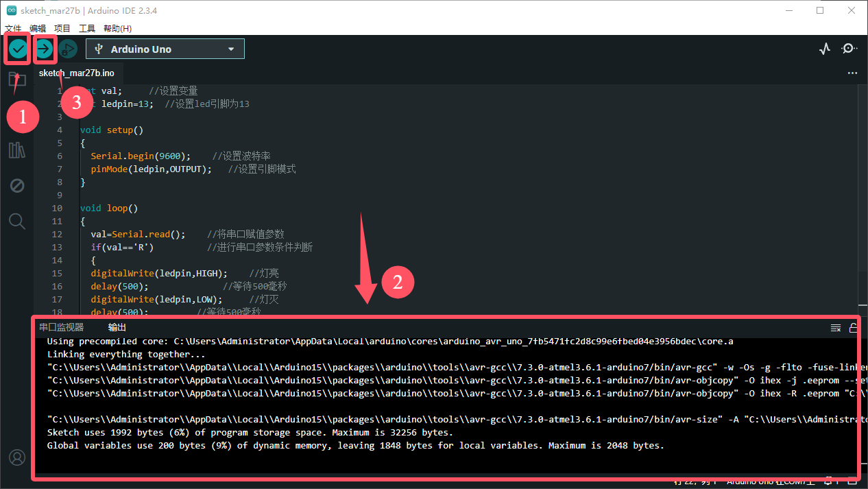
Task: Click 'digitalWrite(ledpin,HIGH);' code line
Action: (x=159, y=273)
